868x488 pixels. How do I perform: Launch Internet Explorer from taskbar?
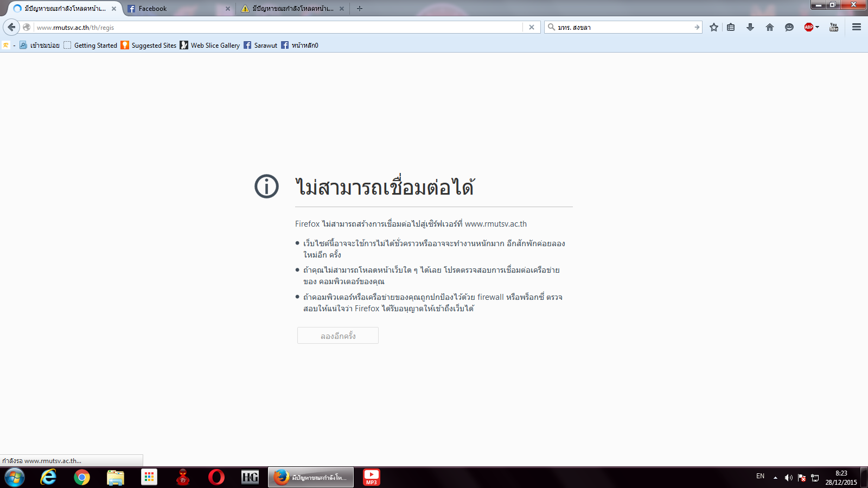(x=48, y=478)
